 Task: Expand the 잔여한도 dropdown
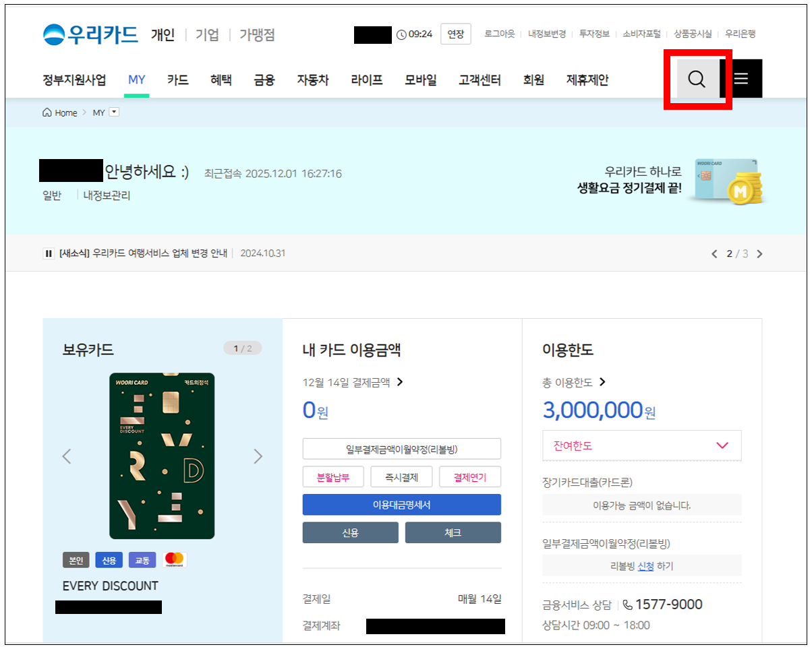pyautogui.click(x=722, y=445)
